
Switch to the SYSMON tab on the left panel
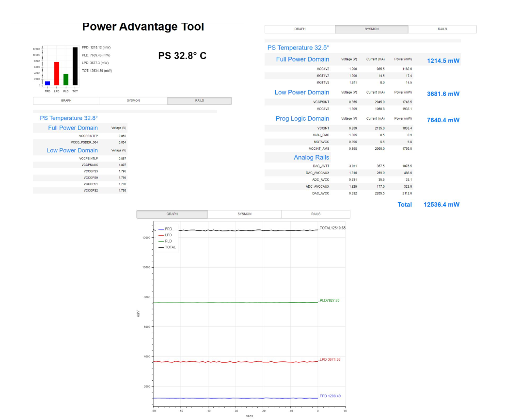[132, 100]
